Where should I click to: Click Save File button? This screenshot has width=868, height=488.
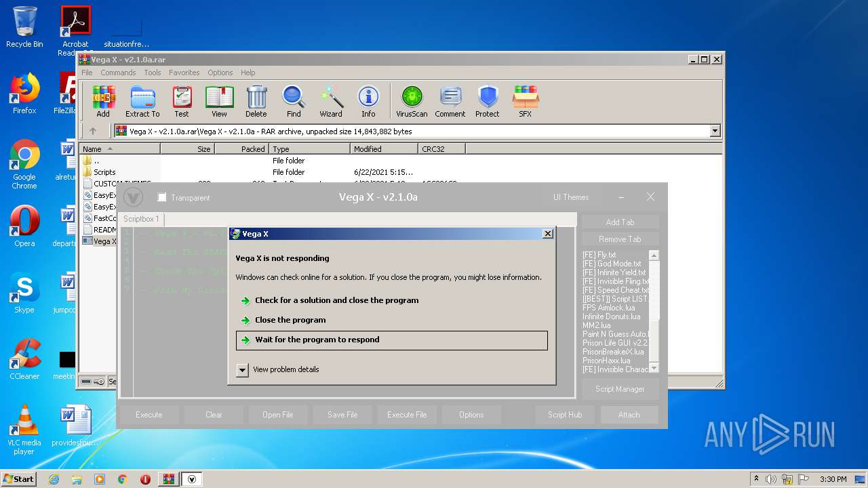click(342, 415)
